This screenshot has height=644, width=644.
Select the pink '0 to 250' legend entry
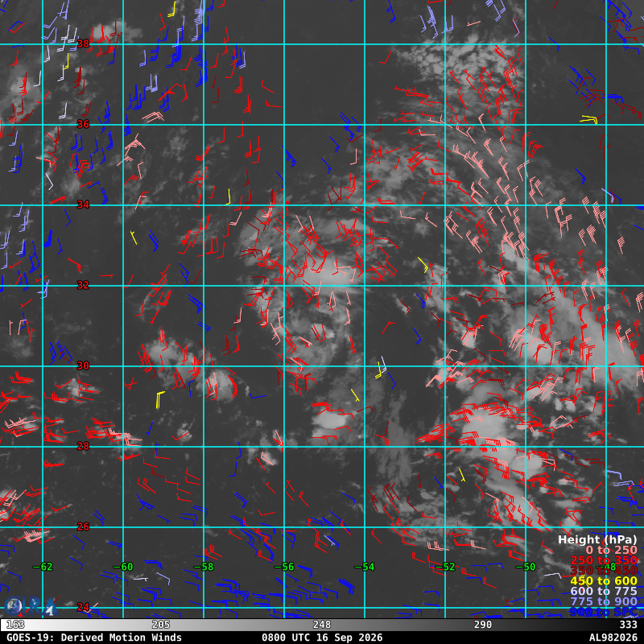611,550
